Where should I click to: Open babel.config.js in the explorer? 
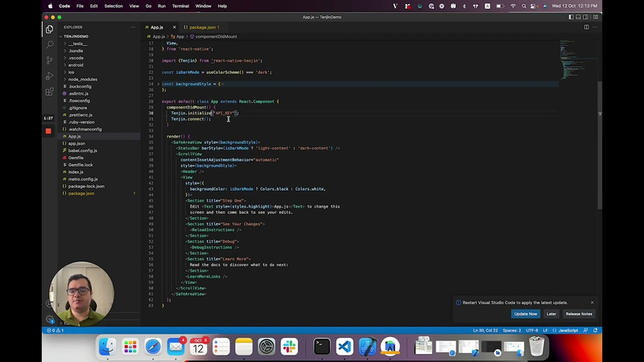(83, 150)
